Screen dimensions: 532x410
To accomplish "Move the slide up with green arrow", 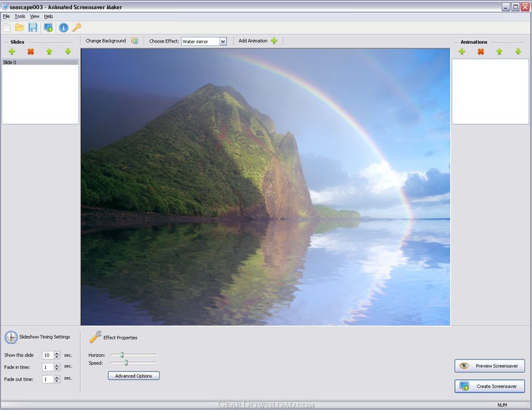I will pyautogui.click(x=49, y=52).
